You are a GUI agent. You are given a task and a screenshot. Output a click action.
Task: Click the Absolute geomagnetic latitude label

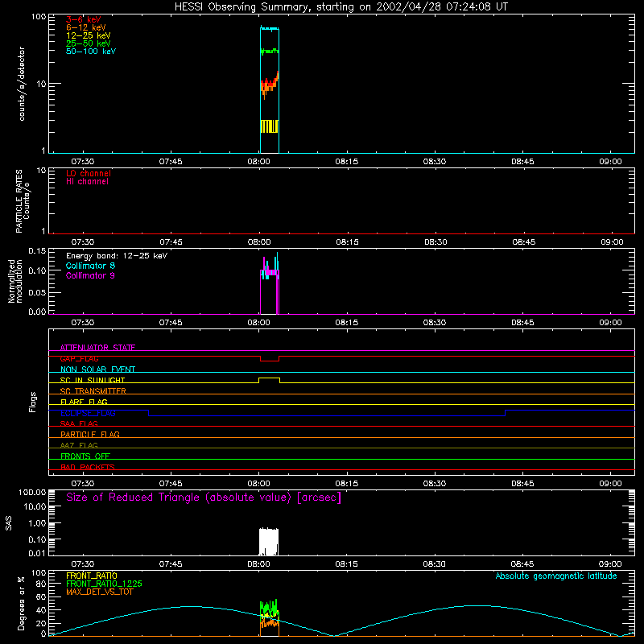click(x=556, y=576)
